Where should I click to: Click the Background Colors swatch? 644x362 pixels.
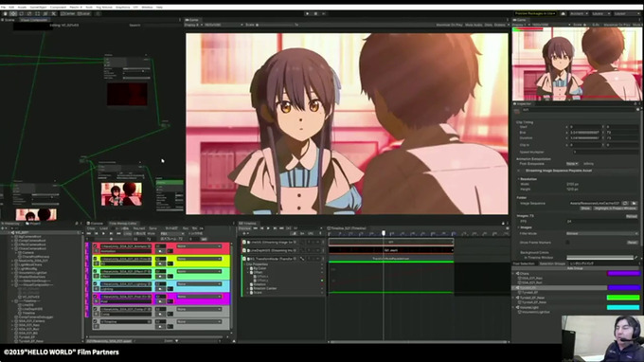pyautogui.click(x=600, y=257)
